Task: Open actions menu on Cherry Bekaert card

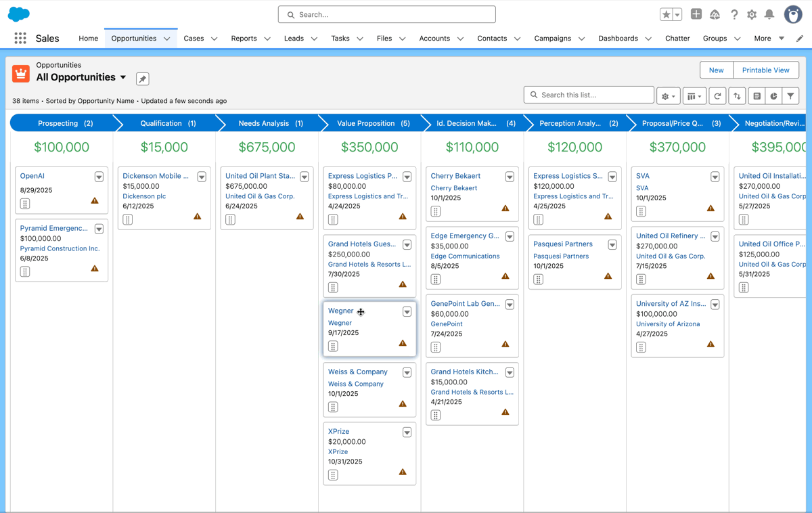Action: (510, 177)
